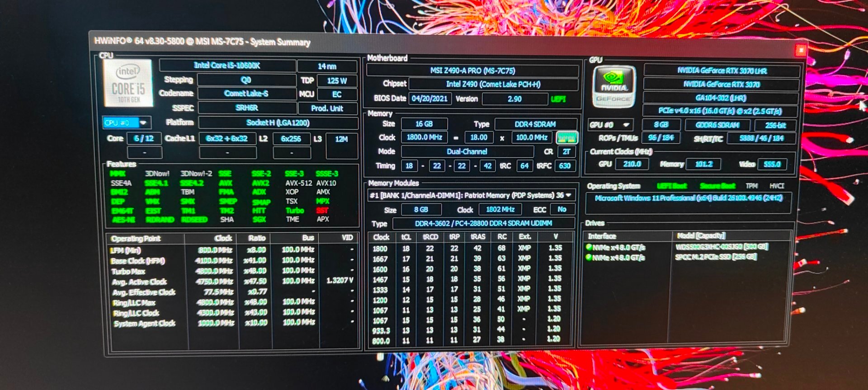This screenshot has height=390, width=868.
Task: Click the Video clock 555.0 value
Action: [x=772, y=164]
